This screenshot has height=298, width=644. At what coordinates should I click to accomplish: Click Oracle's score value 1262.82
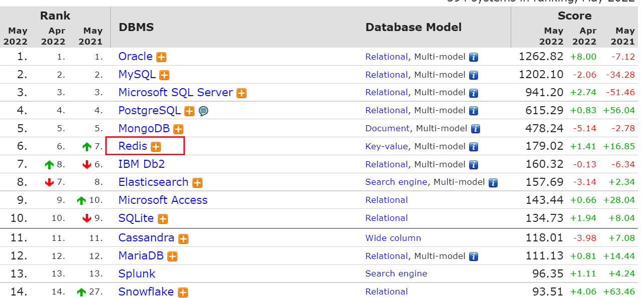(x=541, y=57)
